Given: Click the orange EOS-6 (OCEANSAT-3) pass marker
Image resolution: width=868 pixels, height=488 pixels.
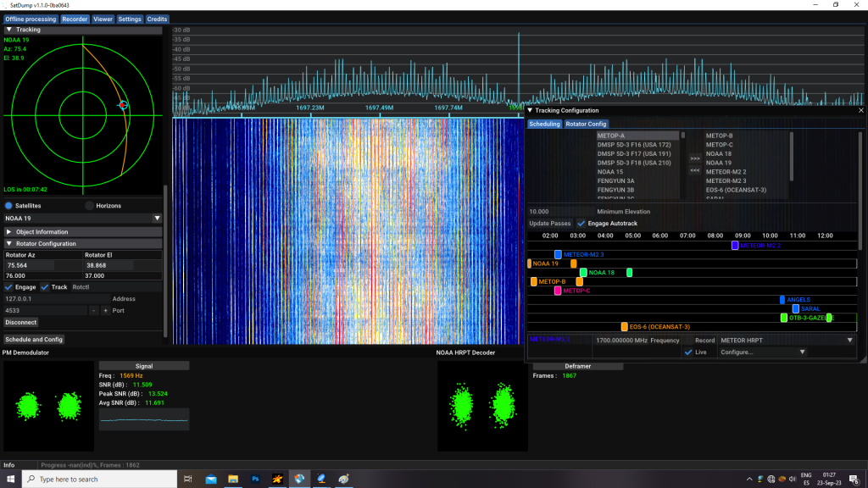Looking at the screenshot, I should coord(624,327).
